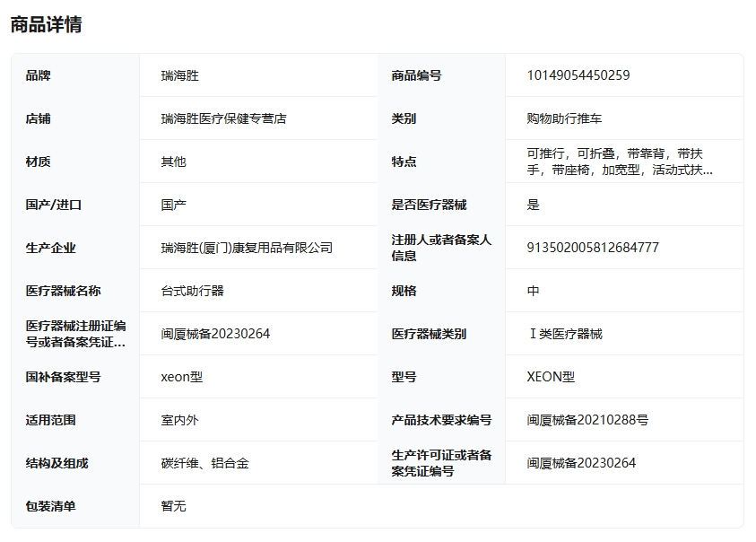Select the 医疗器械注册证编号 label
The image size is (756, 542).
click(75, 334)
